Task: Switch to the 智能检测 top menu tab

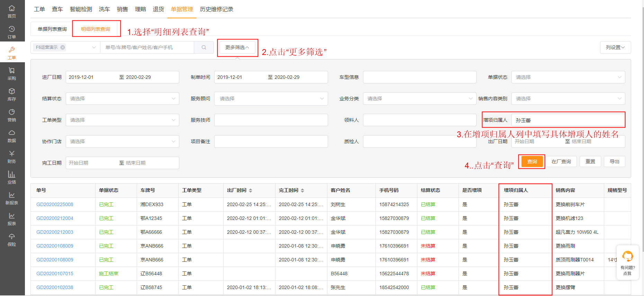Action: click(x=81, y=9)
